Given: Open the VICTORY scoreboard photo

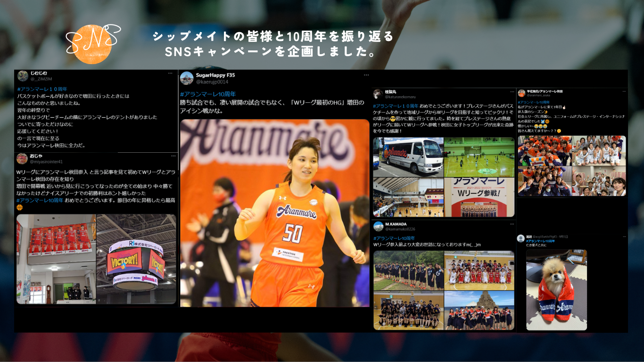Looking at the screenshot, I should (136, 259).
